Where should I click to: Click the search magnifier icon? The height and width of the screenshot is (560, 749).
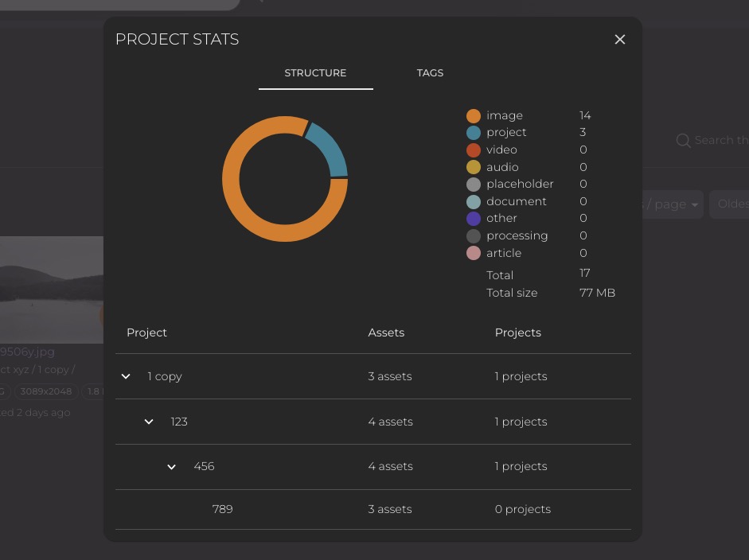point(683,141)
